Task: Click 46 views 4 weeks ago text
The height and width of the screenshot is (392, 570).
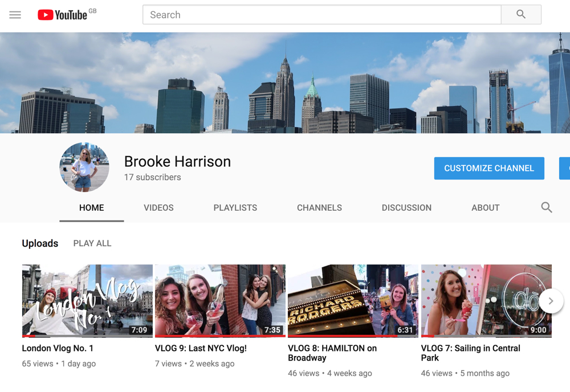Action: coord(329,373)
